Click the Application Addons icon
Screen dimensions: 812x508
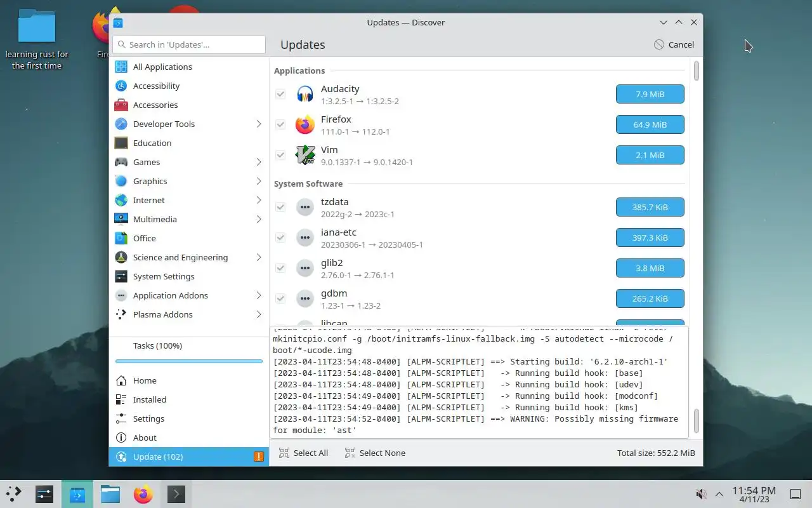point(121,295)
